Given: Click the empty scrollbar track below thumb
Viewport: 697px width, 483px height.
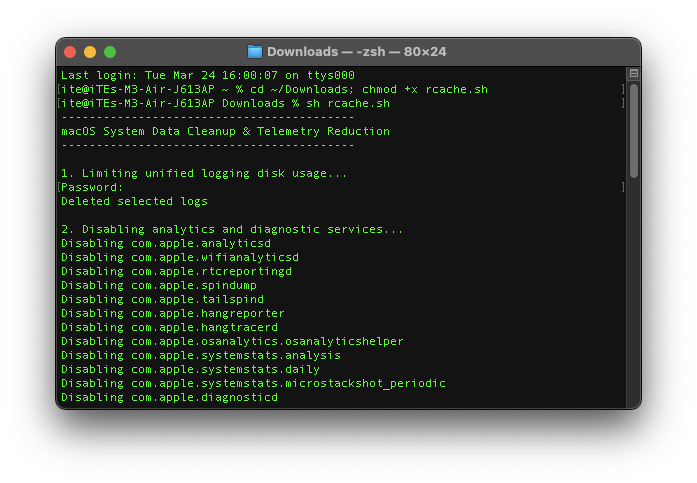Looking at the screenshot, I should point(633,300).
